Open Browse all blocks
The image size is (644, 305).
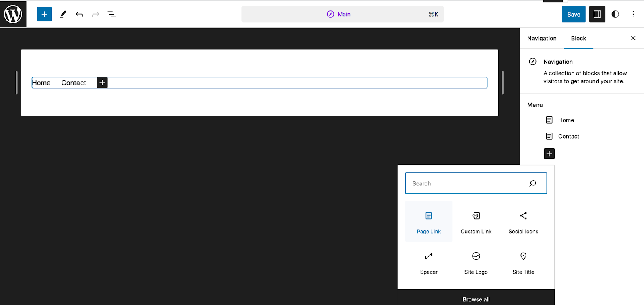click(476, 299)
